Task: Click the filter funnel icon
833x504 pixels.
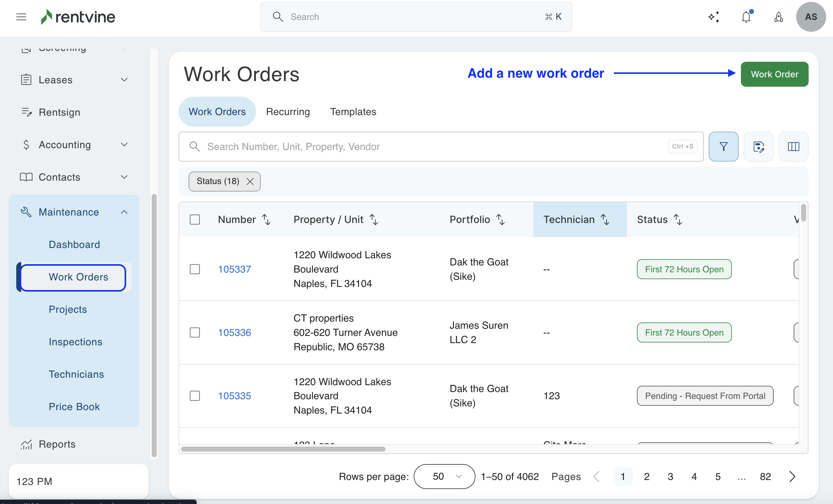Action: 723,147
